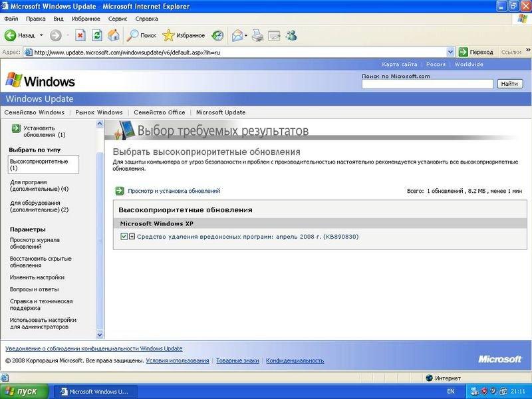
Task: Click the Print printer icon
Action: tap(257, 35)
